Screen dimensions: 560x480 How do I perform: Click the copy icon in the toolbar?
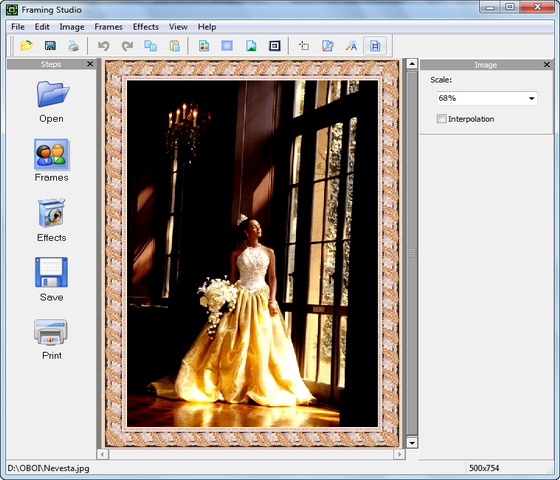(x=151, y=46)
